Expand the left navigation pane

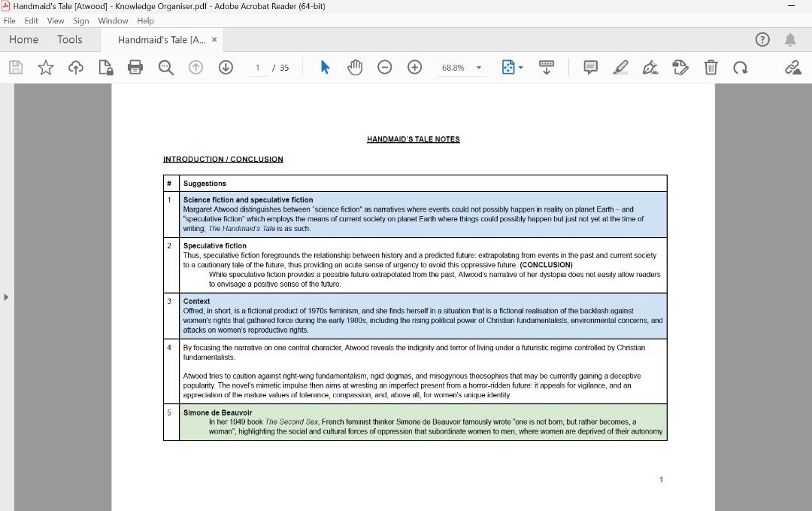[x=7, y=297]
